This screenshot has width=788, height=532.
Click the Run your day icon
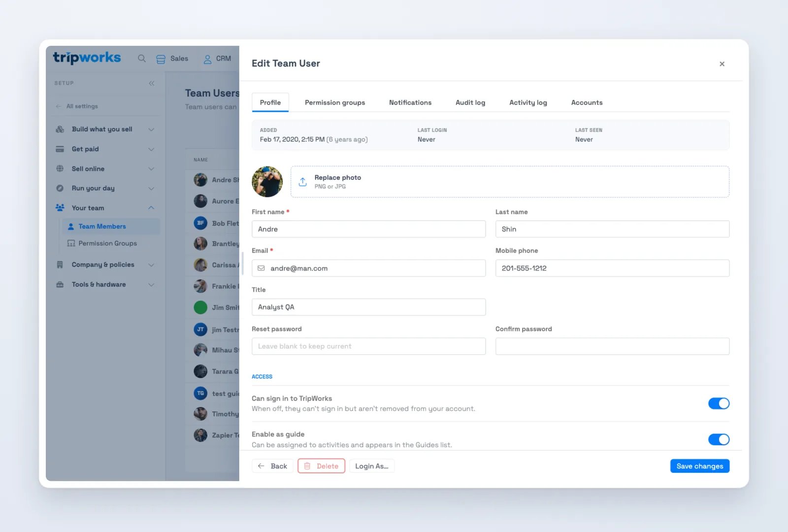[60, 188]
